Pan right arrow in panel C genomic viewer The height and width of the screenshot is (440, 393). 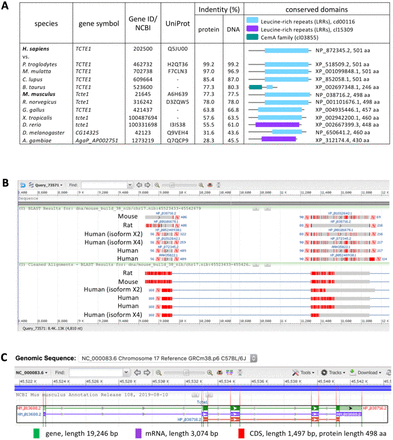coord(147,372)
